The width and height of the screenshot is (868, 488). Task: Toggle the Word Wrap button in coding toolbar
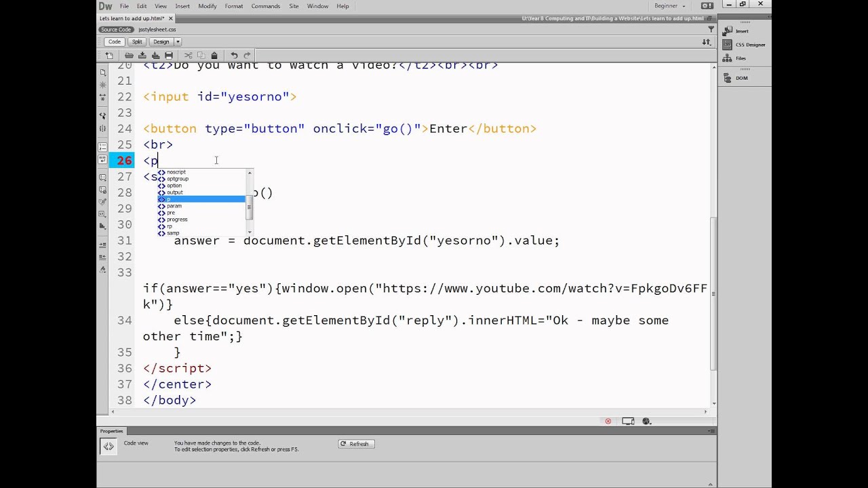102,159
